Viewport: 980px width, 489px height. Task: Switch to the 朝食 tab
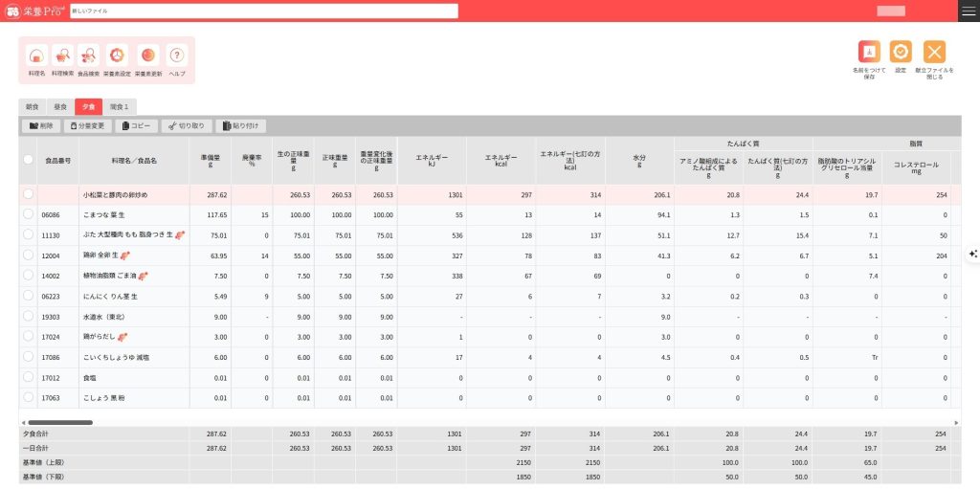(33, 107)
